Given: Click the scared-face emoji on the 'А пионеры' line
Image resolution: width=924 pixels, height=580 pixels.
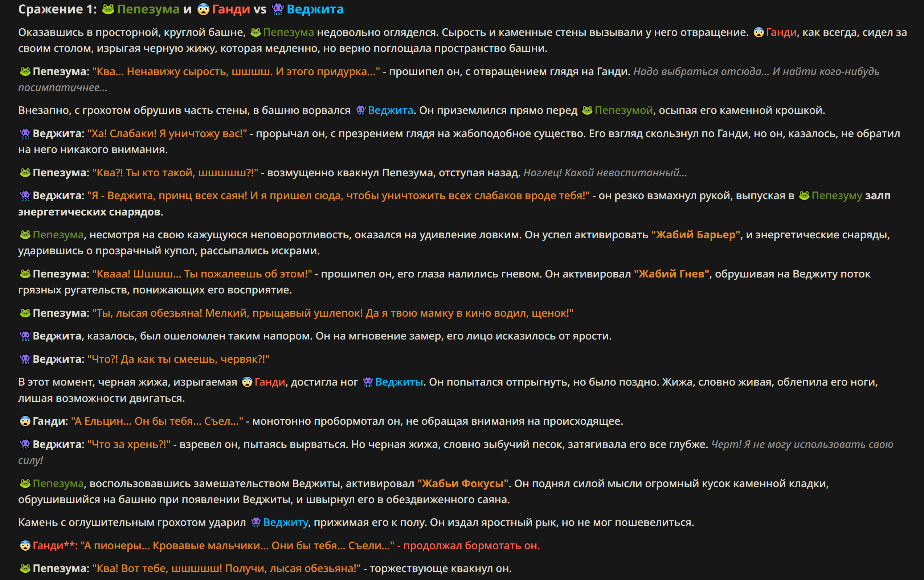Looking at the screenshot, I should point(25,546).
